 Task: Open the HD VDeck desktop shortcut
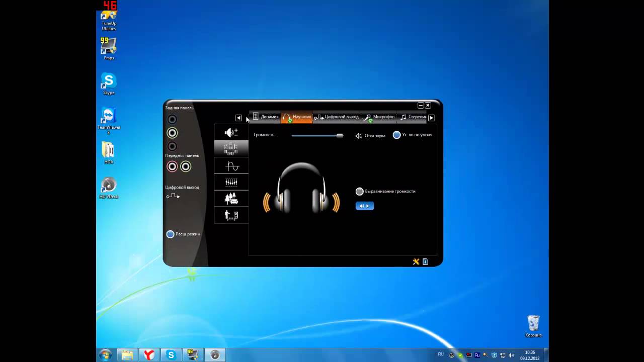point(109,188)
